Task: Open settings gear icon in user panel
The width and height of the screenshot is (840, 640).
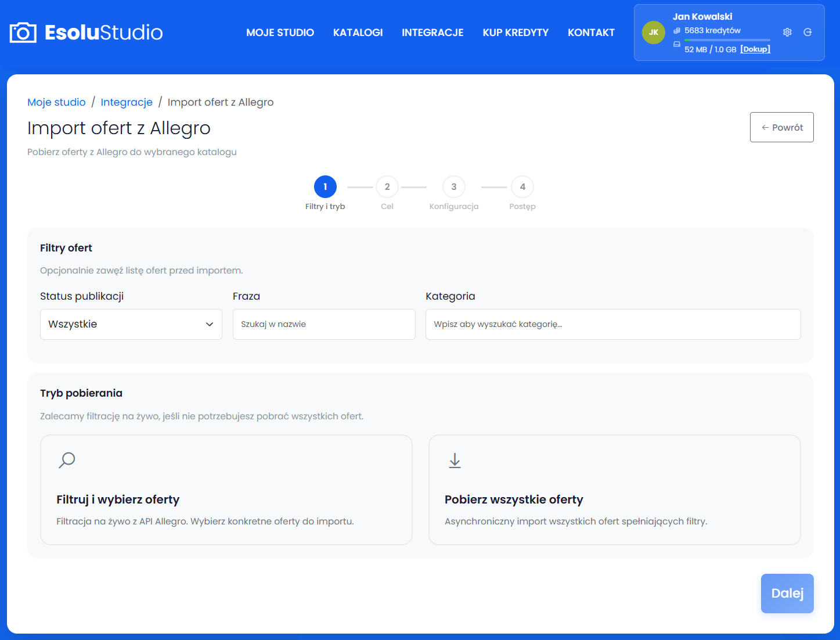Action: click(x=787, y=33)
